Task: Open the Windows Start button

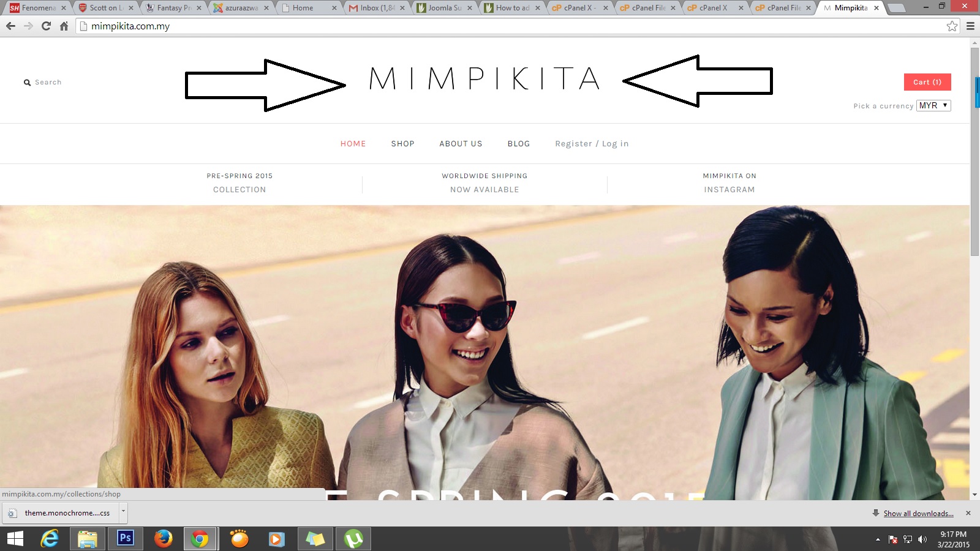Action: (15, 539)
